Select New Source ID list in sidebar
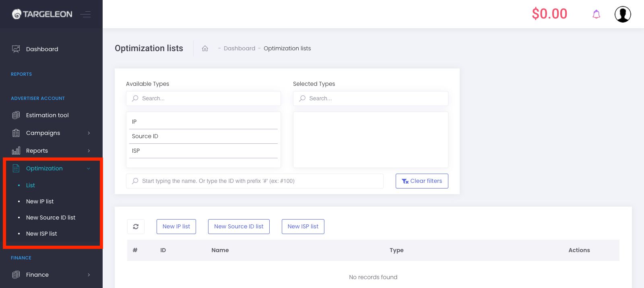 tap(51, 218)
